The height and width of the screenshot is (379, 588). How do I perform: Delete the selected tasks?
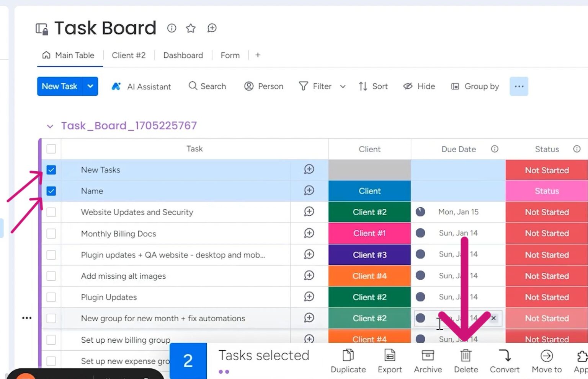[x=465, y=360]
